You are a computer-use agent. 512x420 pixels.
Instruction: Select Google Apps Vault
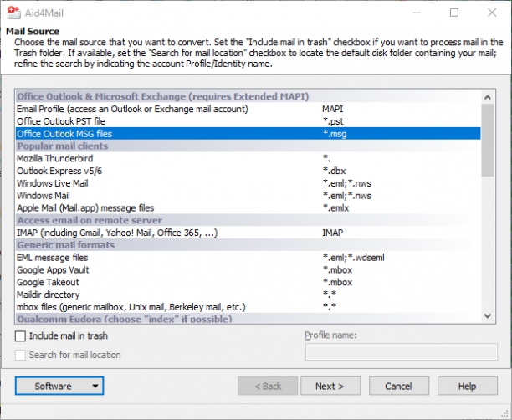point(248,270)
